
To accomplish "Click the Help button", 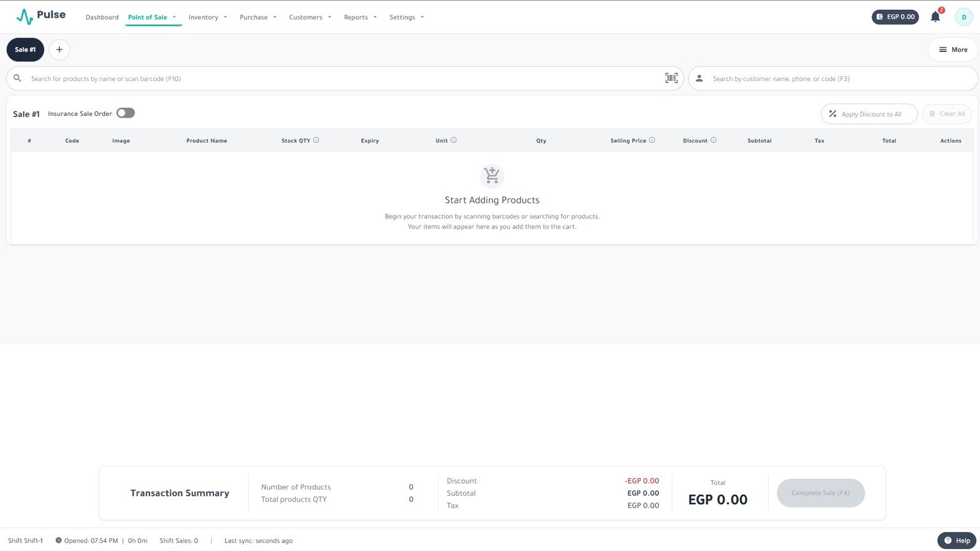I will pos(957,541).
